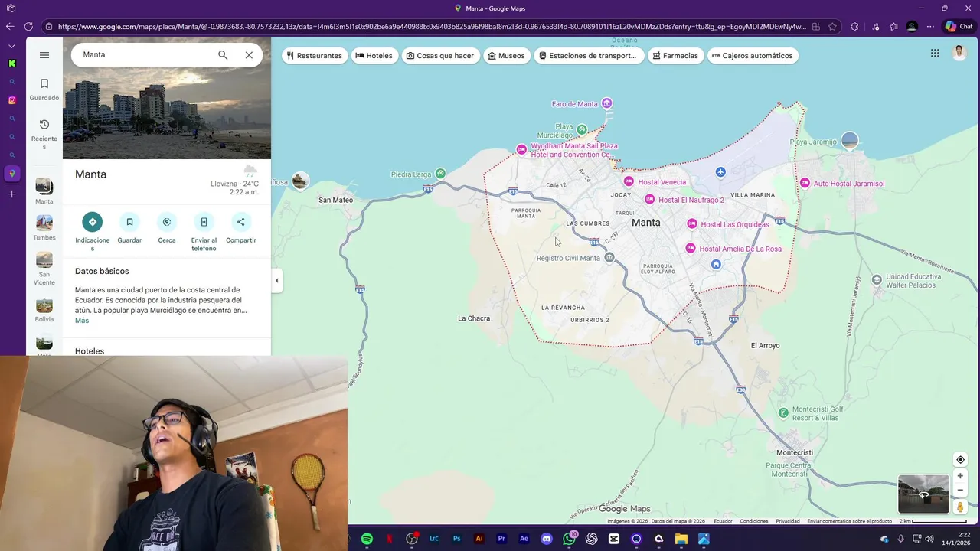This screenshot has width=980, height=551.
Task: Select the Street View pegman
Action: pos(960,507)
